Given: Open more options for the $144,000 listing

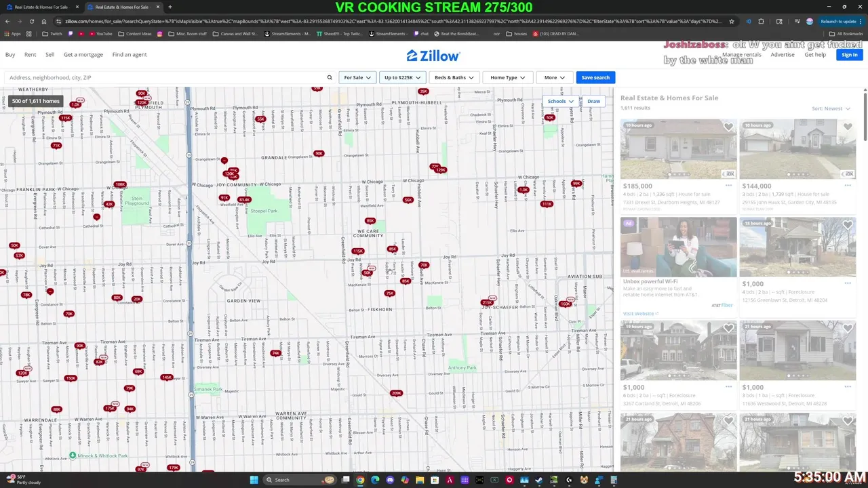Looking at the screenshot, I should tap(848, 186).
